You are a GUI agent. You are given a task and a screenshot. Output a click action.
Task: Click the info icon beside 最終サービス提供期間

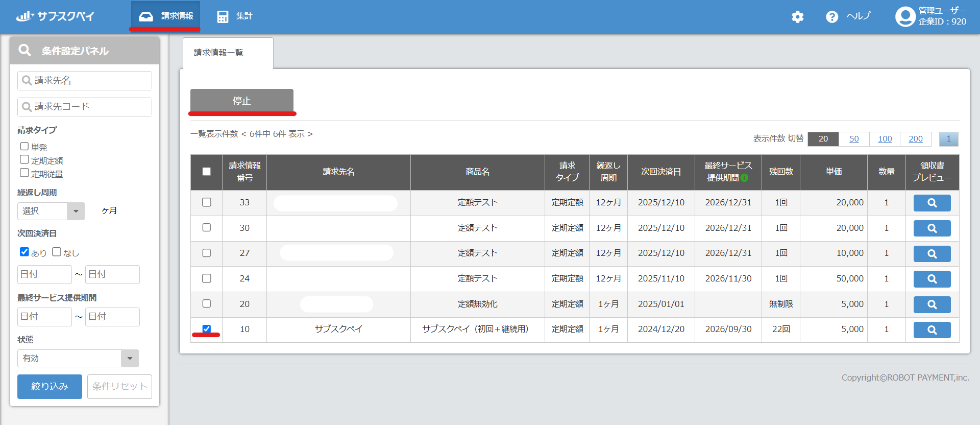tap(744, 178)
